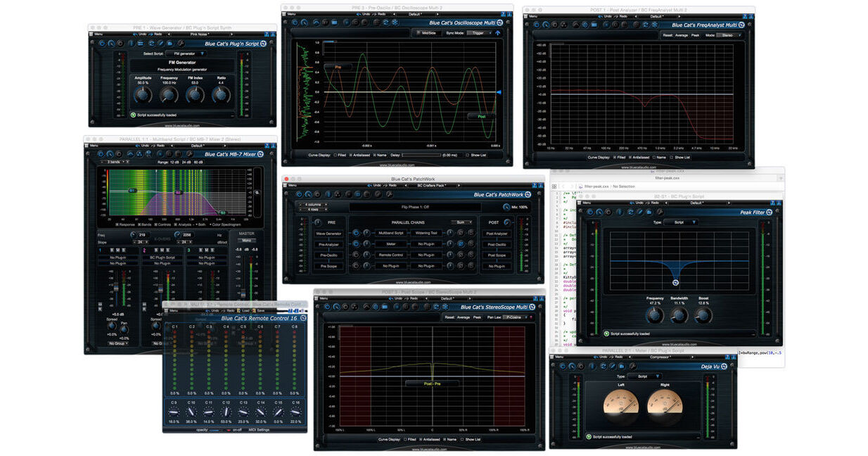Viewport: 868px width, 456px height.
Task: Click the snowflake freeze icon in Oscilloscope toolbar
Action: click(x=394, y=23)
